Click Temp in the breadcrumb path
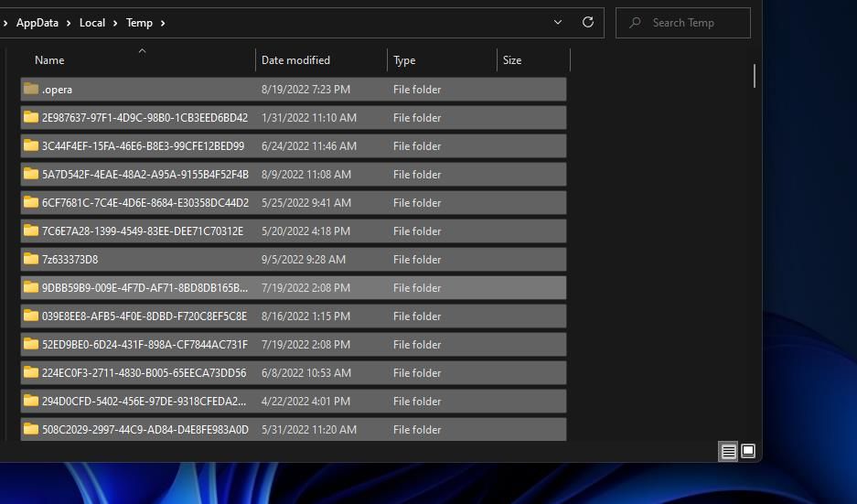 tap(139, 23)
